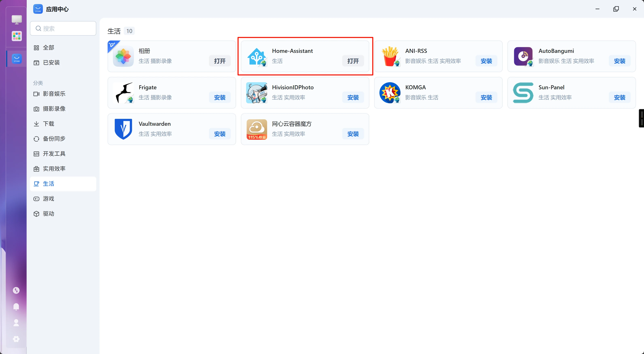Image resolution: width=644 pixels, height=354 pixels.
Task: Click the HivisionIDPhoto app icon
Action: point(256,93)
